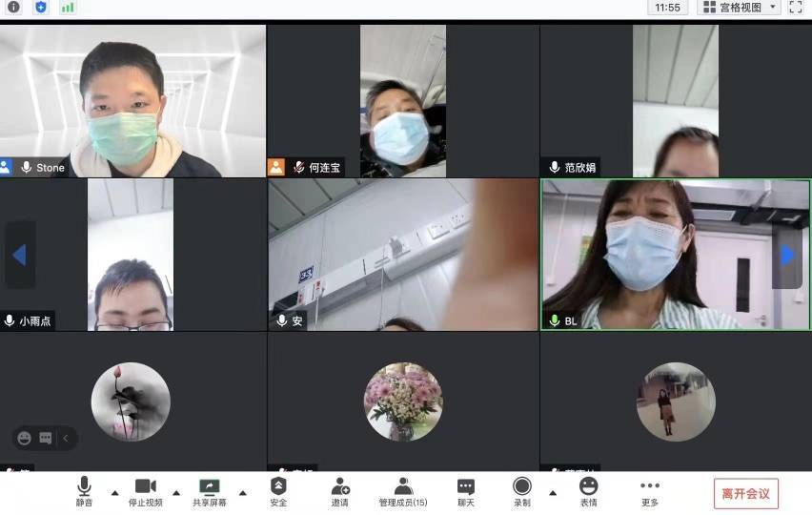
Task: Expand recording options arrow next to 录制
Action: [x=553, y=493]
